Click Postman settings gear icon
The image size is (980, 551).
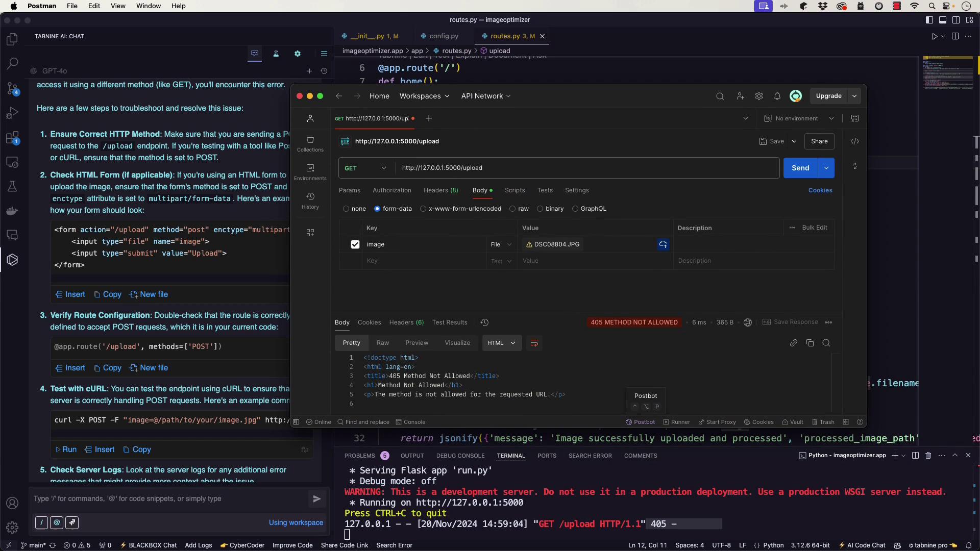[758, 96]
